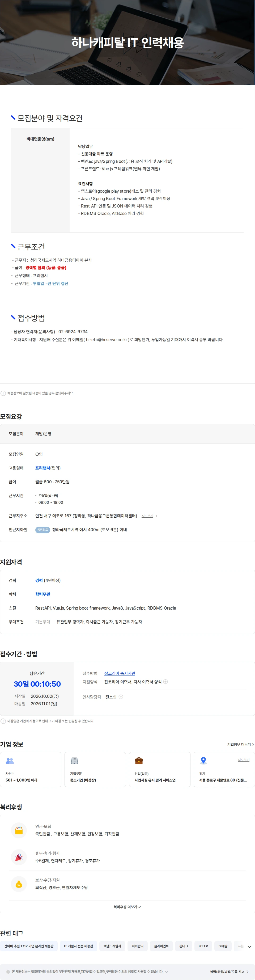Image resolution: width=255 pixels, height=980 pixels.
Task: Select the 클라이언트 tag
Action: pyautogui.click(x=161, y=946)
